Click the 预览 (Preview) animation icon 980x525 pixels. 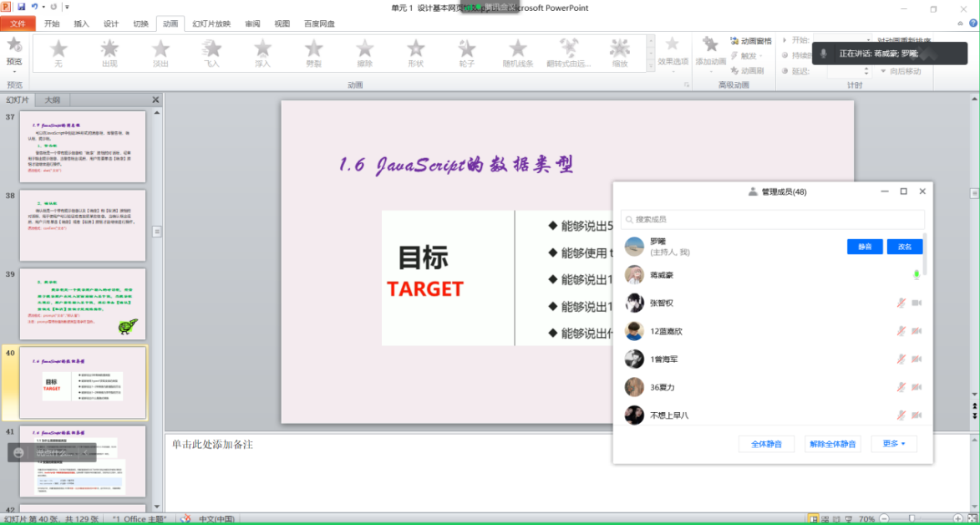14,49
